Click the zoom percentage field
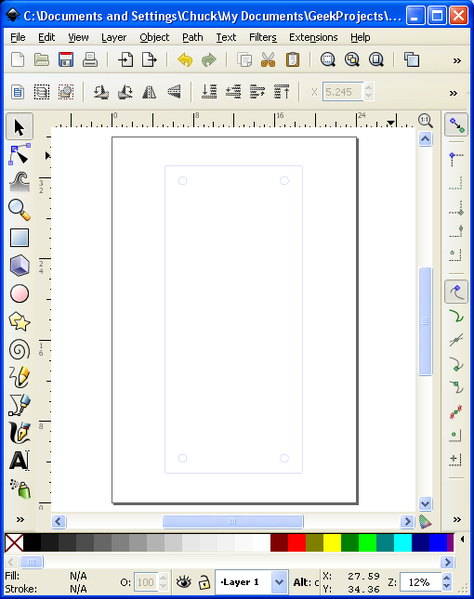Viewport: 474px width, 599px height. [x=420, y=582]
